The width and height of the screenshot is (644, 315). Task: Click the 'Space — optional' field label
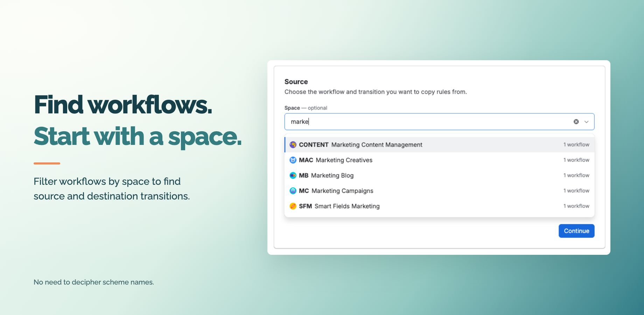pos(306,108)
